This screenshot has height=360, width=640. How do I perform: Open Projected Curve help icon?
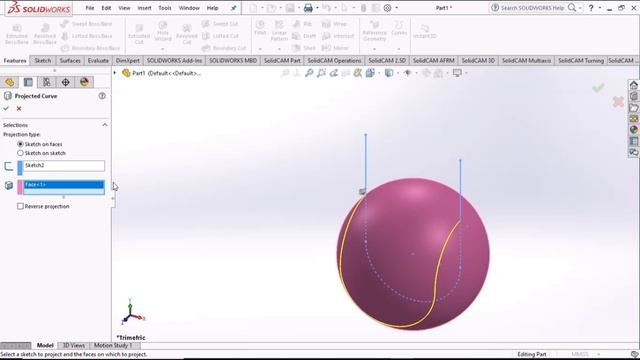pyautogui.click(x=102, y=96)
